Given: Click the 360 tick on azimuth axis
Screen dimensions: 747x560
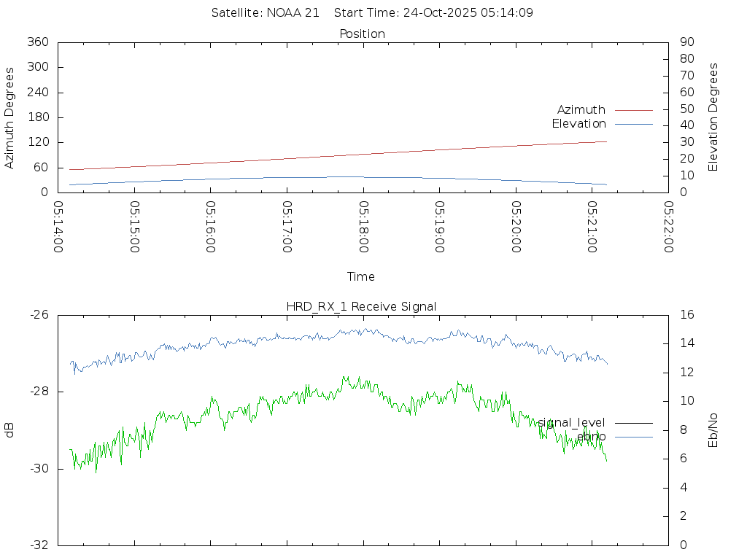Looking at the screenshot, I should 37,42.
